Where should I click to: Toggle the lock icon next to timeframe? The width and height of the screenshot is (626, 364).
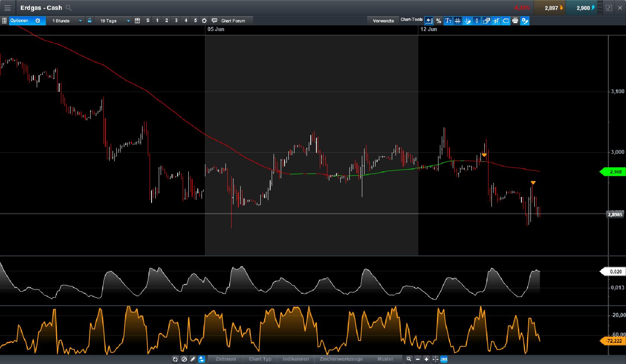[89, 21]
